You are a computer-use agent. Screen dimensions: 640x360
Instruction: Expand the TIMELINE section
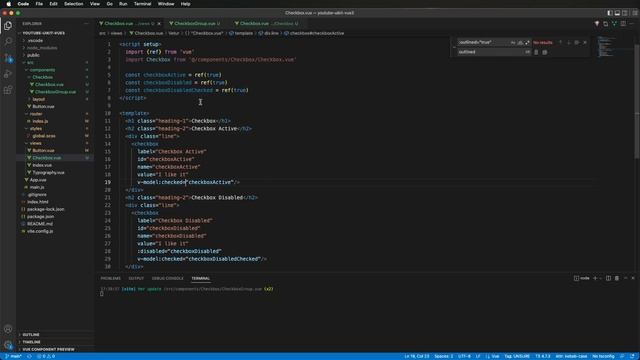click(31, 342)
